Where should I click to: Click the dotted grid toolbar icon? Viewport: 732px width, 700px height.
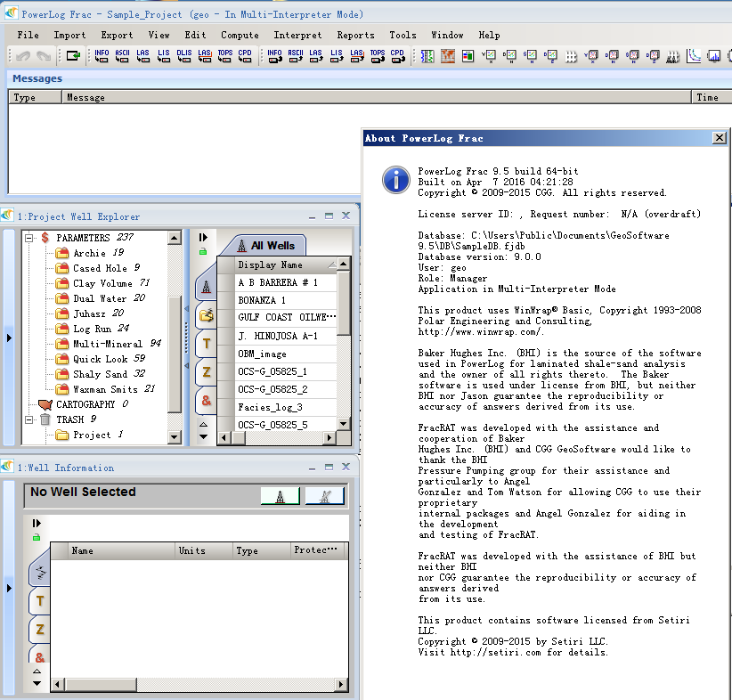(x=571, y=56)
